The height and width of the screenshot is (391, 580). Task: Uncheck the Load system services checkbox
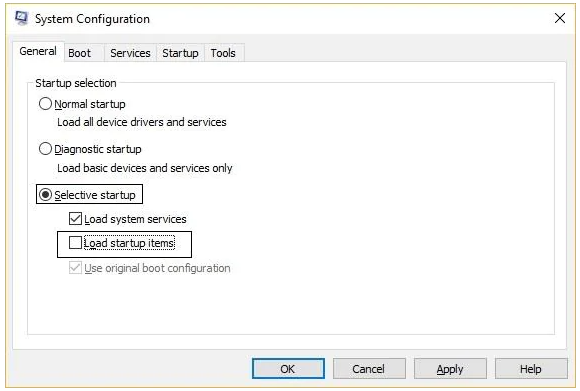[75, 219]
